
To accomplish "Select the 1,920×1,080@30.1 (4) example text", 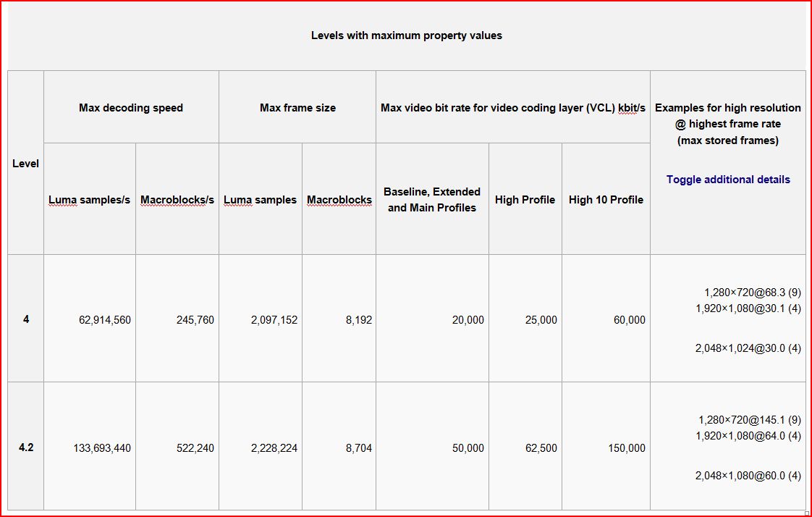I will 748,308.
